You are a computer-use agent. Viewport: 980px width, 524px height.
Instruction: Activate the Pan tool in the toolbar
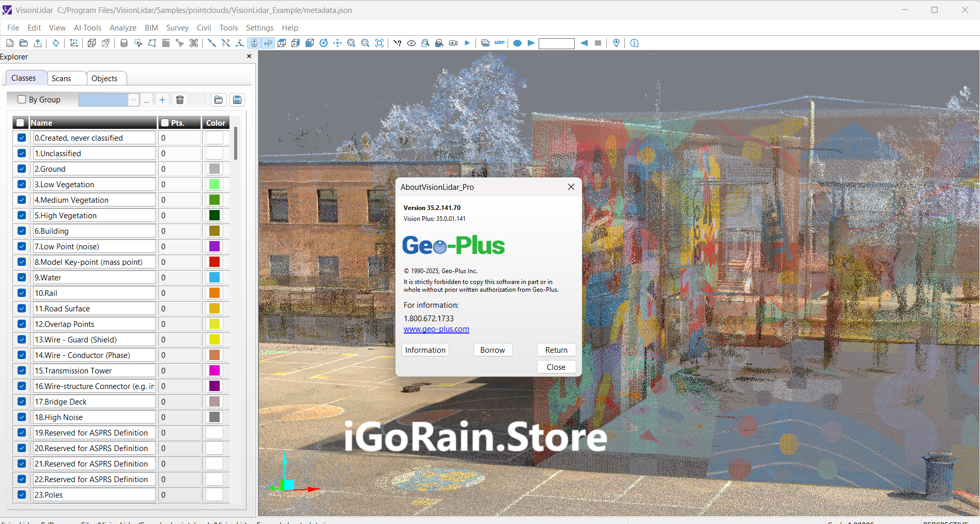(x=337, y=43)
